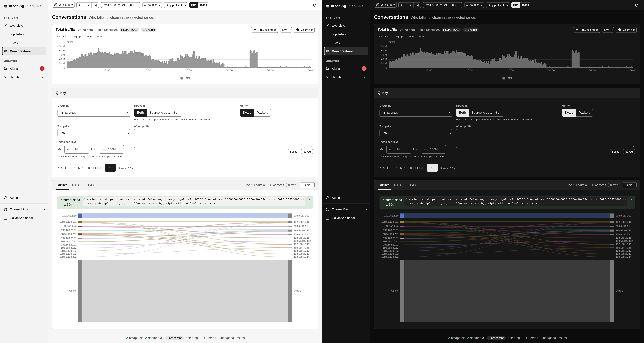Click Builder button in dark pane
The height and width of the screenshot is (343, 644).
pyautogui.click(x=616, y=152)
